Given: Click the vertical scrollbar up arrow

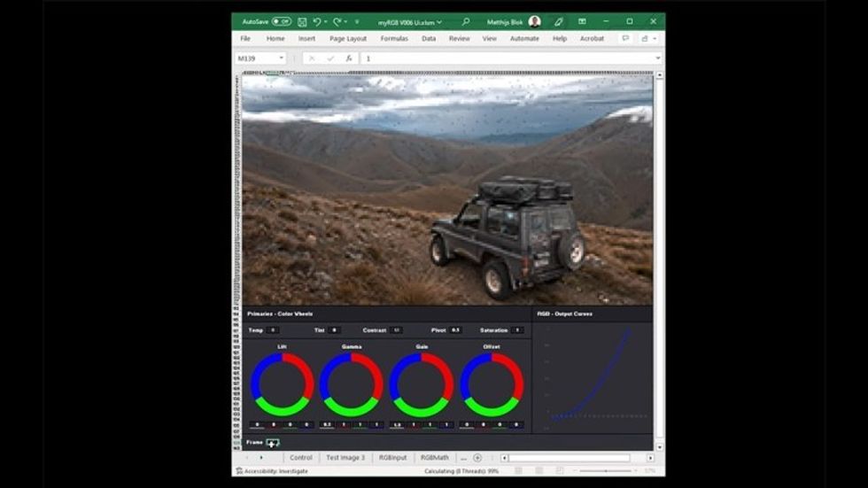Looking at the screenshot, I should (659, 74).
